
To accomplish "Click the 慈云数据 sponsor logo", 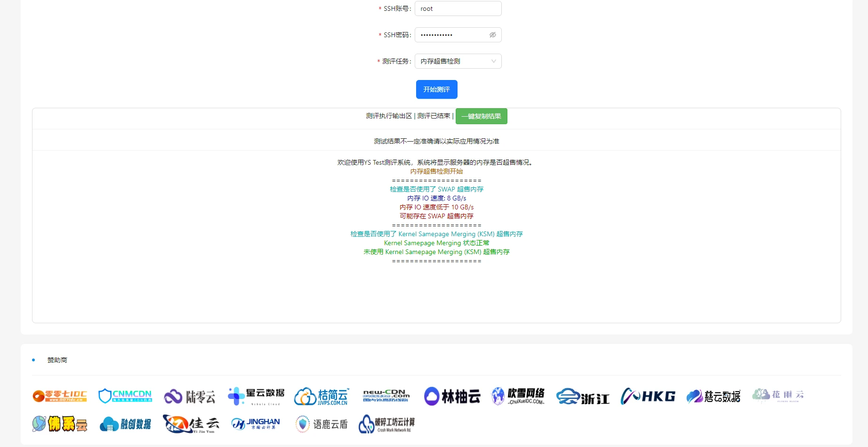I will pos(713,396).
